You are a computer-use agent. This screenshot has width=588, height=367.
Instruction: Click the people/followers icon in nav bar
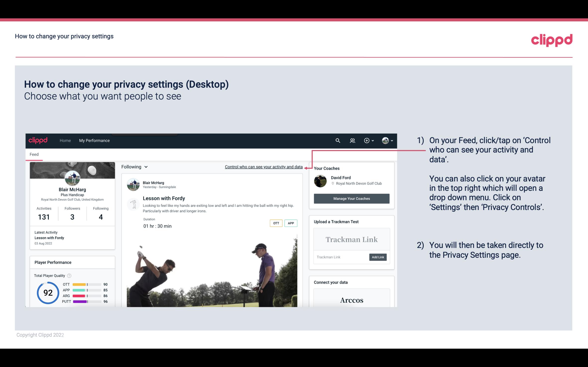point(352,140)
